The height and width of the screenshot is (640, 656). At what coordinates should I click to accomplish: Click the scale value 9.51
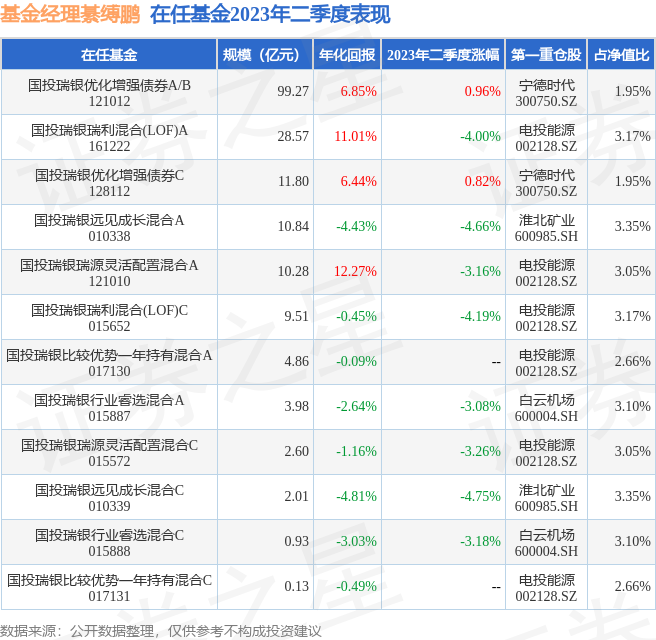point(296,316)
